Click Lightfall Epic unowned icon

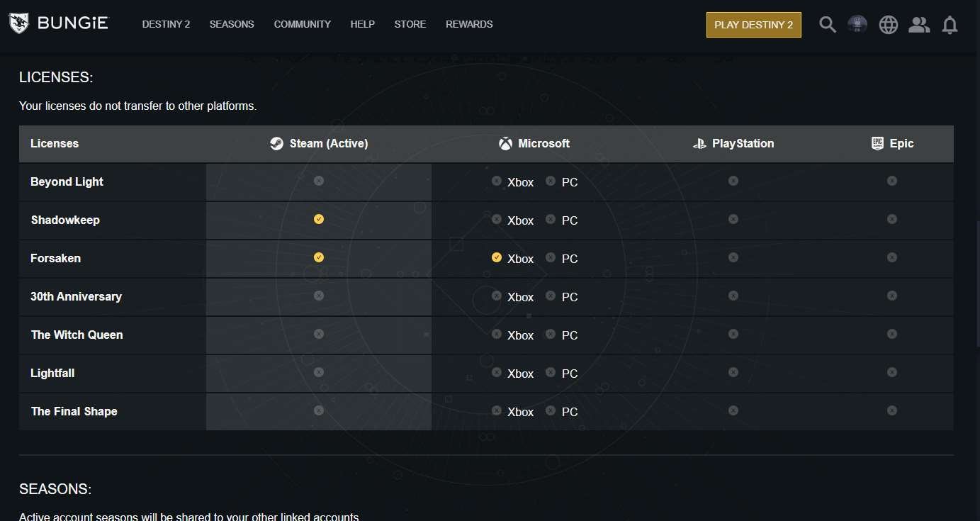(892, 372)
